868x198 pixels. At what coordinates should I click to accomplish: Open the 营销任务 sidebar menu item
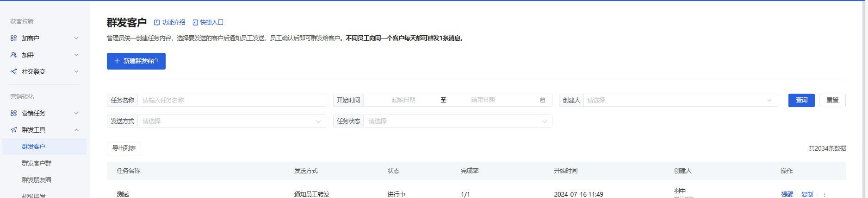(x=44, y=113)
